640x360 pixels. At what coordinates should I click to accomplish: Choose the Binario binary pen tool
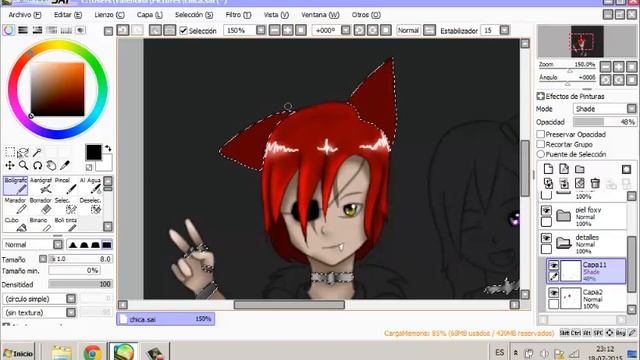tap(41, 224)
